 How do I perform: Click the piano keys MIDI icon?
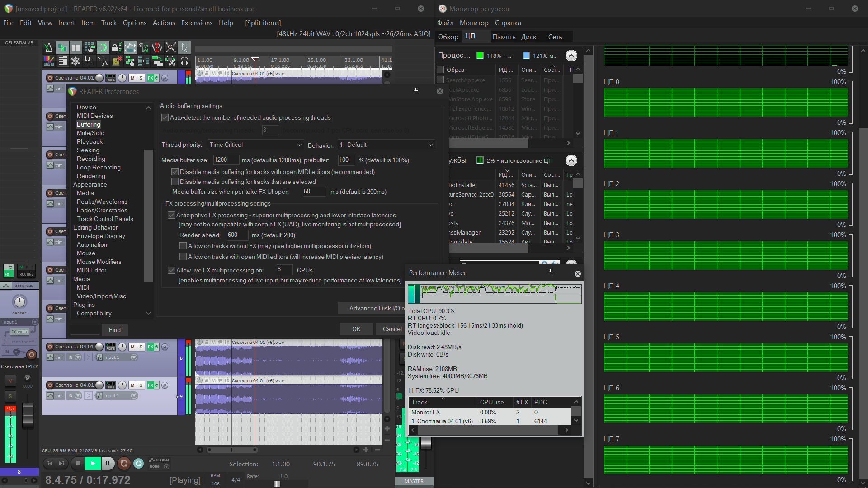[62, 61]
